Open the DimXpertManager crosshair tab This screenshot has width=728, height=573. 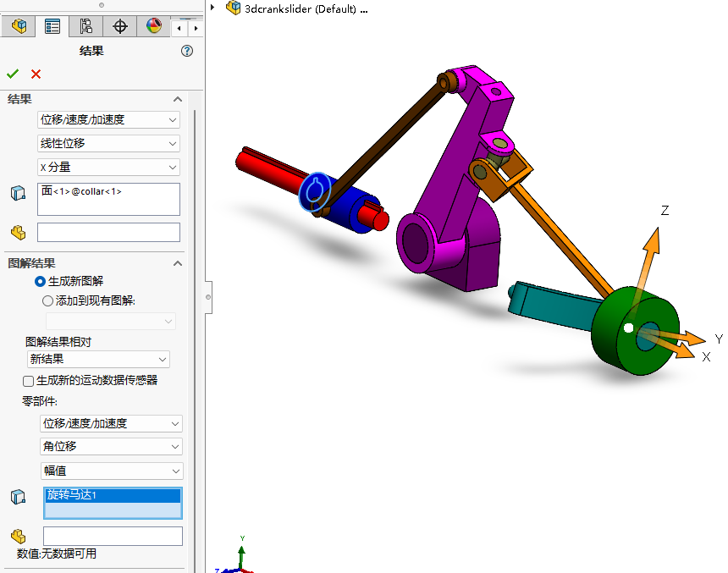pyautogui.click(x=119, y=26)
